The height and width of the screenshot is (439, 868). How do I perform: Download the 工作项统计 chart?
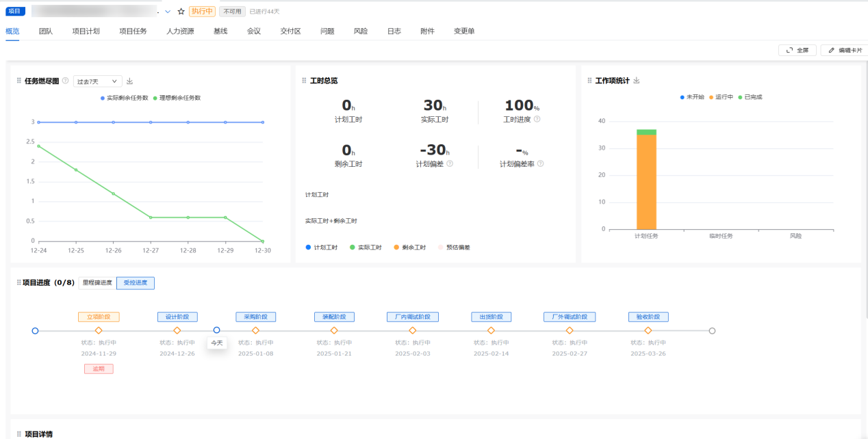coord(637,81)
